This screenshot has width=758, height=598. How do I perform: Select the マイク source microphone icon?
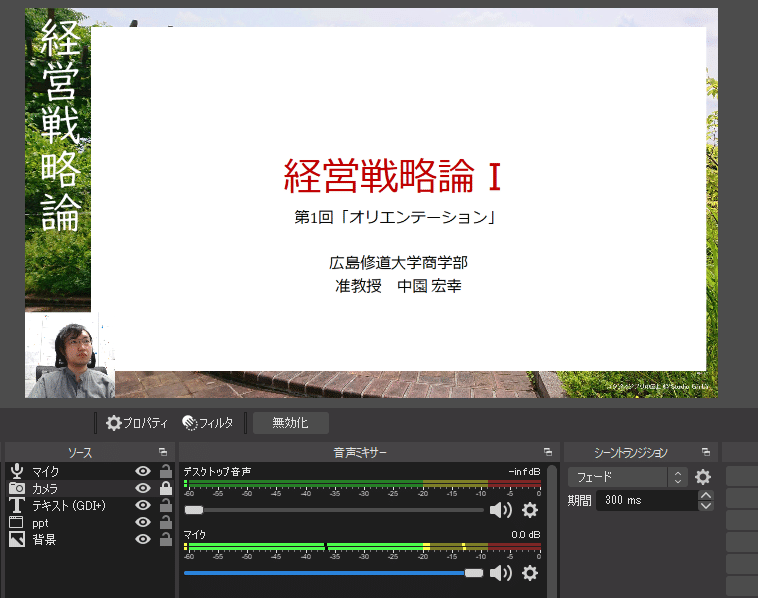(17, 471)
